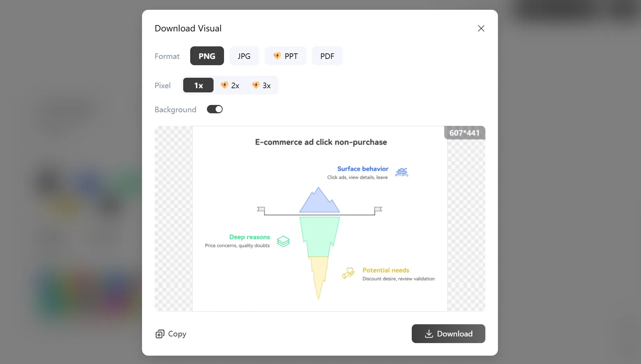Click the stacked layers icon near Deep reasons
The height and width of the screenshot is (364, 641).
pyautogui.click(x=283, y=241)
